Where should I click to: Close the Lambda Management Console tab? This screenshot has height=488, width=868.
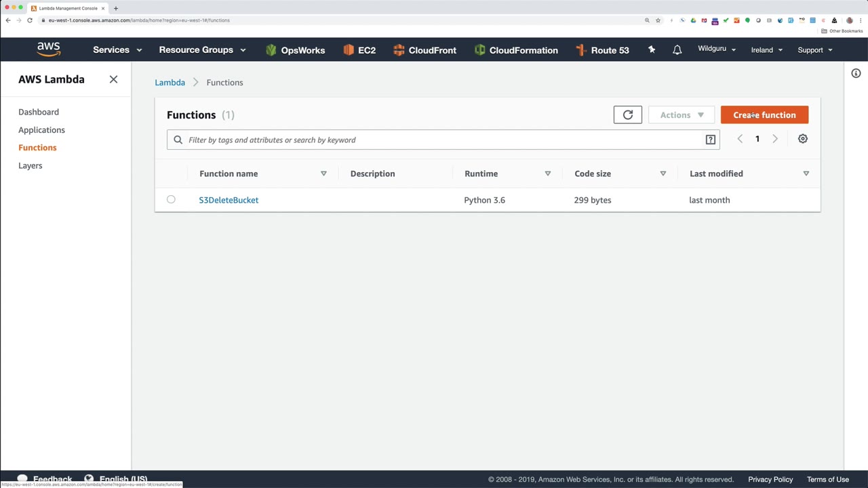(103, 8)
